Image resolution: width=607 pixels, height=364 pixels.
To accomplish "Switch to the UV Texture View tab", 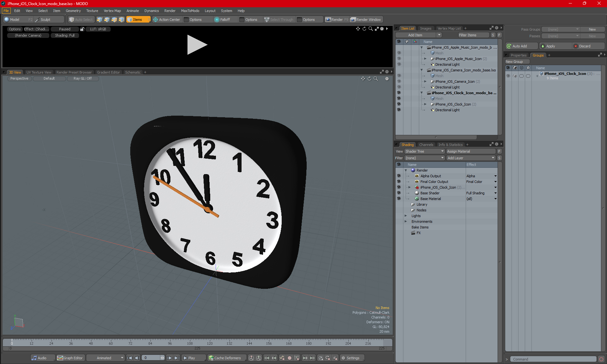I will click(x=39, y=72).
